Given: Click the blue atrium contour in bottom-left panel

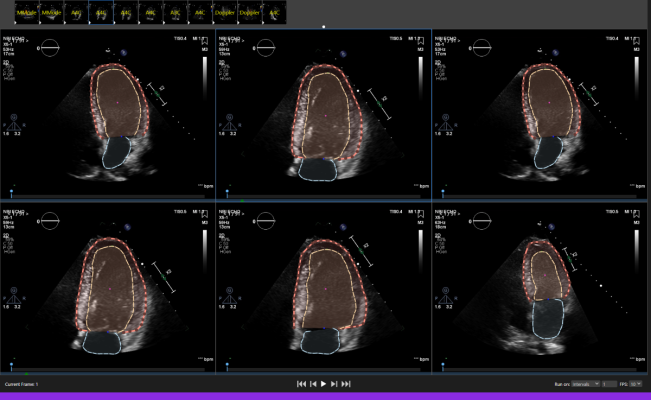Looking at the screenshot, I should [101, 342].
